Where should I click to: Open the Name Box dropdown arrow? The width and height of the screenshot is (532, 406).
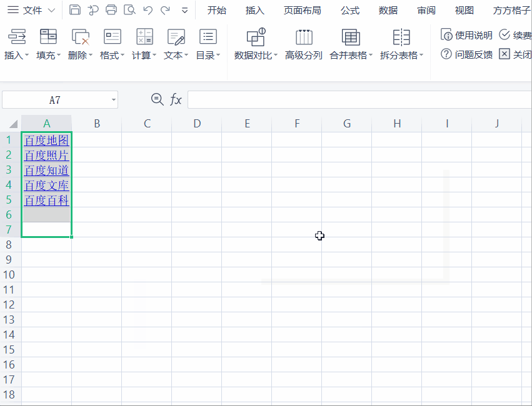pyautogui.click(x=114, y=100)
